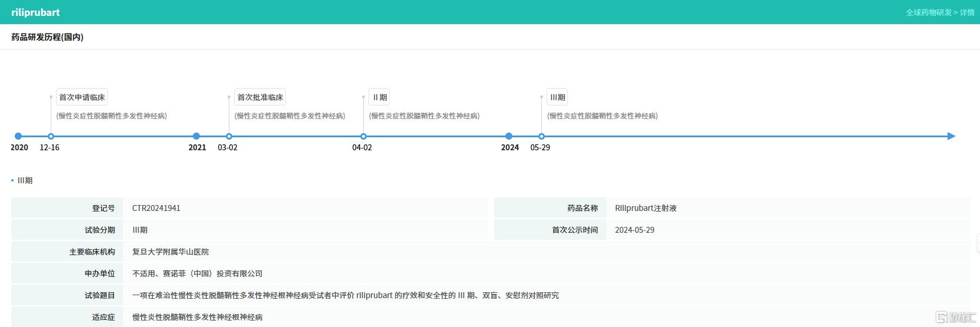The width and height of the screenshot is (980, 327).
Task: Click the 首次申请临床 milestone label
Action: pyautogui.click(x=82, y=97)
